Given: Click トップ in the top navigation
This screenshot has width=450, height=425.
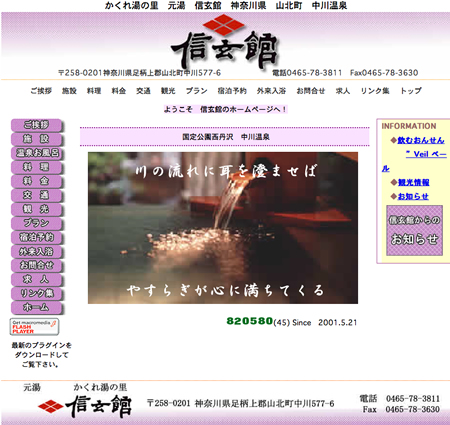Looking at the screenshot, I should pos(411,91).
